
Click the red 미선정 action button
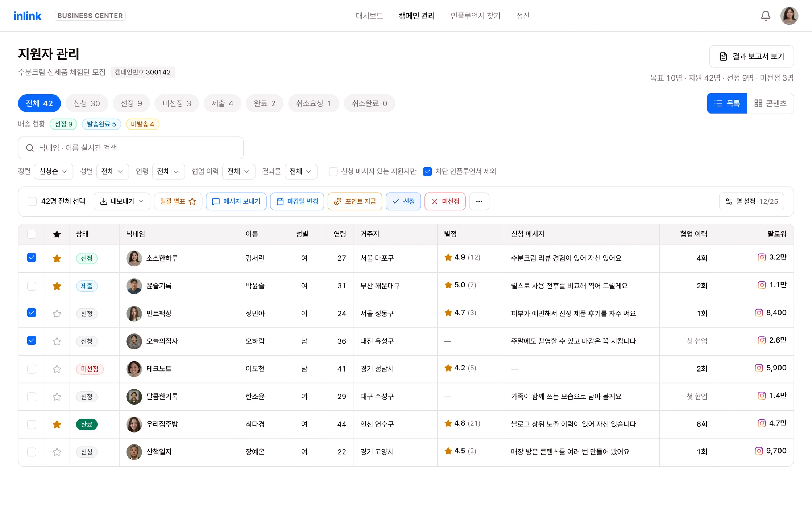(x=445, y=201)
